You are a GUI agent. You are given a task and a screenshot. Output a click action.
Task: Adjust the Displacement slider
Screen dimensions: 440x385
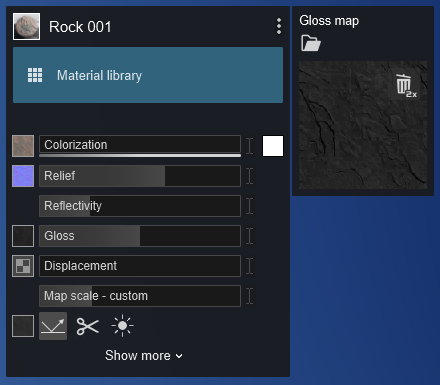click(140, 266)
